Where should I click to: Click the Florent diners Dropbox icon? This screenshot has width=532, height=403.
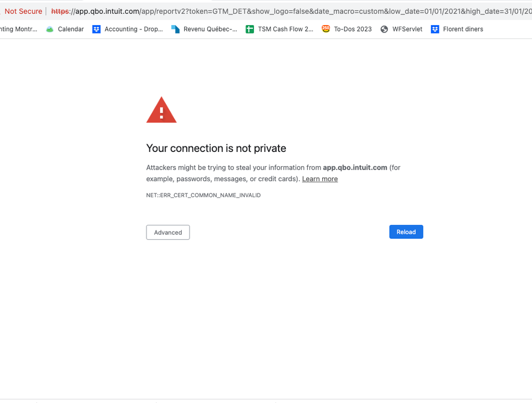(435, 29)
